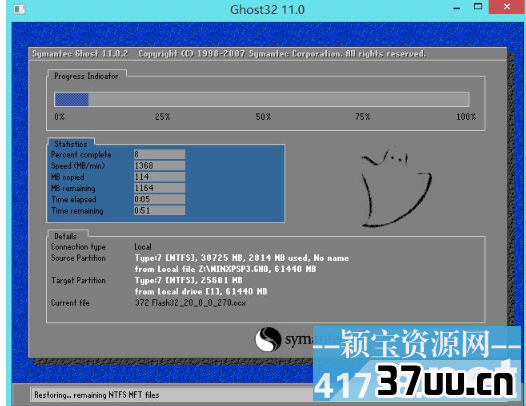This screenshot has width=526, height=406.
Task: Click the MB remaining value field
Action: click(159, 188)
